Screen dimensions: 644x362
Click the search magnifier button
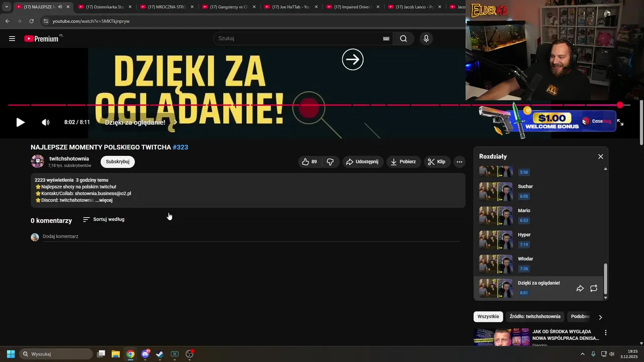pyautogui.click(x=404, y=39)
